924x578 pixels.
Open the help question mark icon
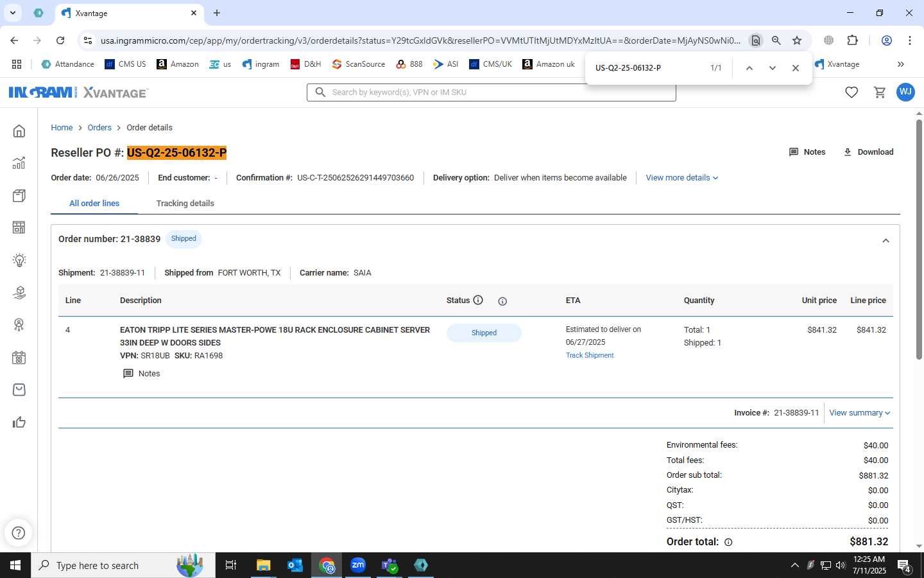[x=19, y=532]
